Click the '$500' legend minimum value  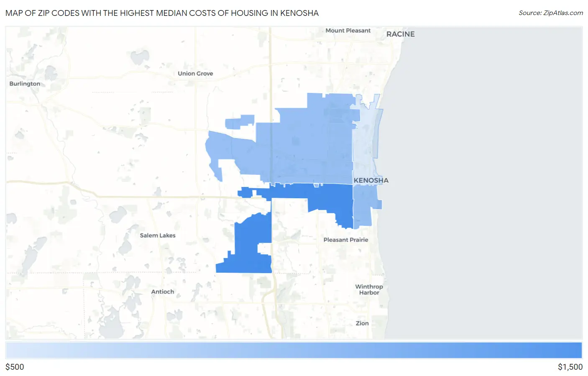click(x=15, y=367)
